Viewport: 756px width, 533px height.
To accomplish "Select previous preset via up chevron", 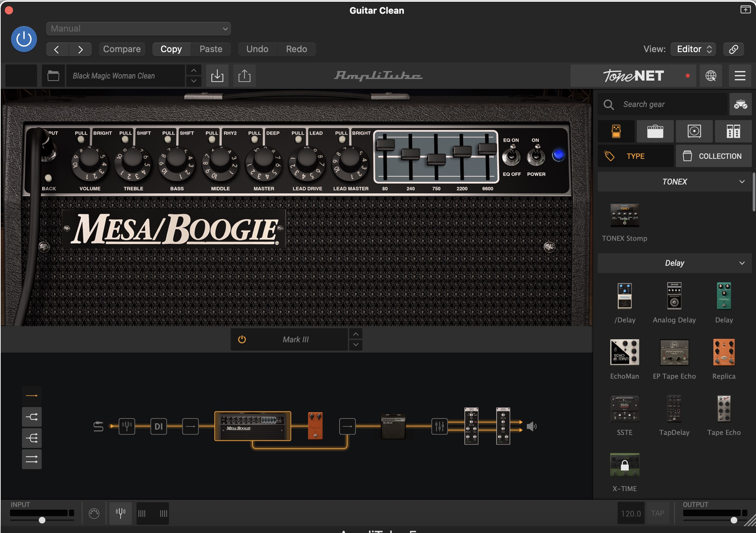I will click(x=194, y=70).
